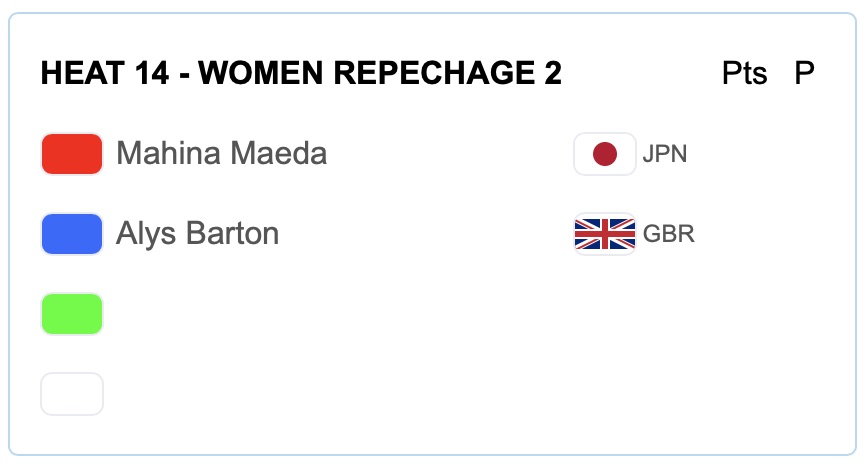Click the United Kingdom flag icon
This screenshot has height=464, width=866.
click(x=605, y=234)
